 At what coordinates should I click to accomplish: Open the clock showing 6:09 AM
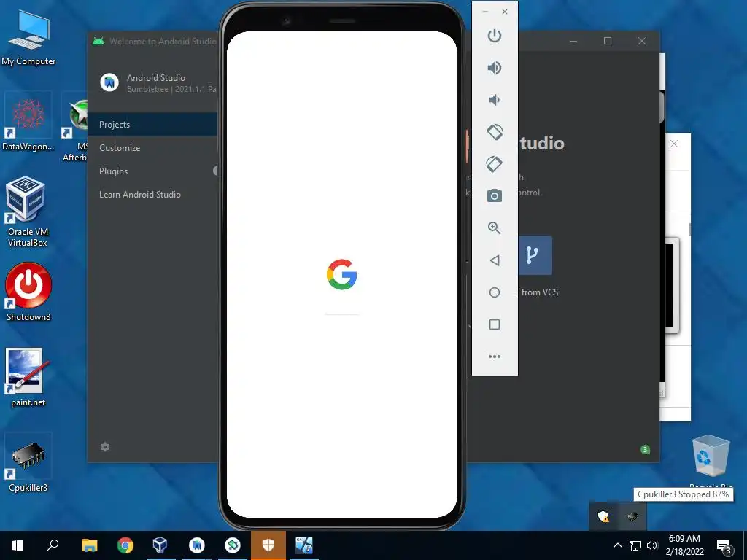tap(684, 545)
